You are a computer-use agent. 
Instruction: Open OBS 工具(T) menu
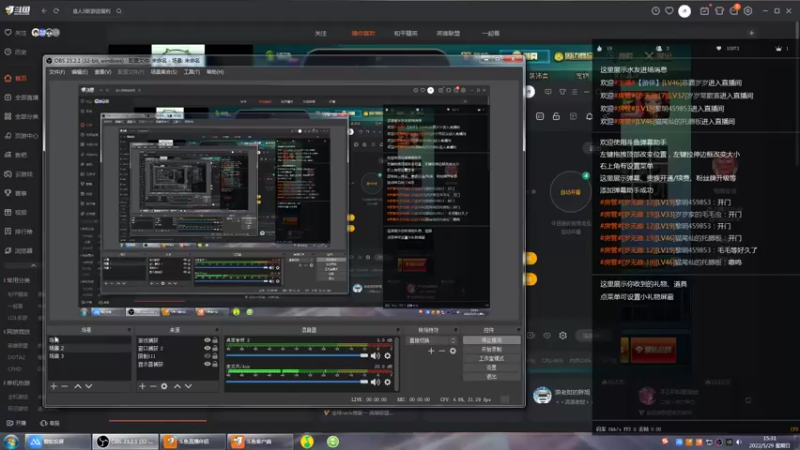[191, 72]
